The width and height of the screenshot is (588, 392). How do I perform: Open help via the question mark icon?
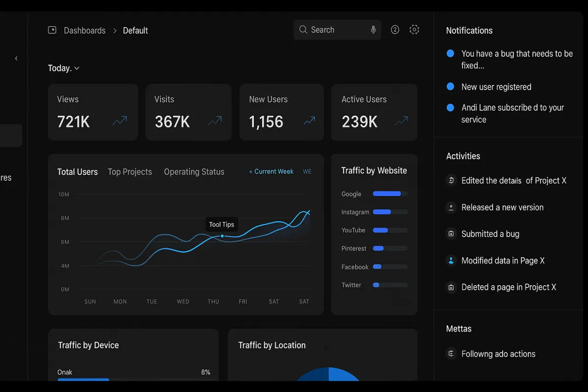(x=395, y=30)
